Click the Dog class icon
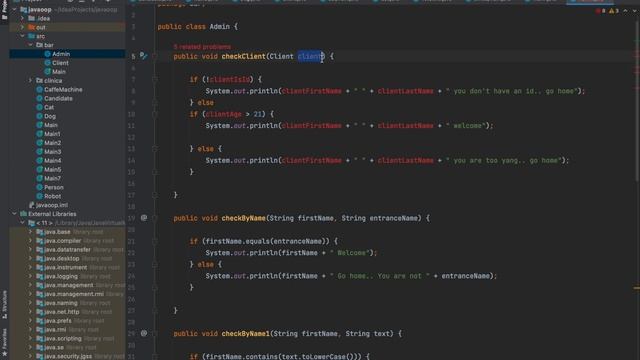The image size is (640, 360). (40, 116)
